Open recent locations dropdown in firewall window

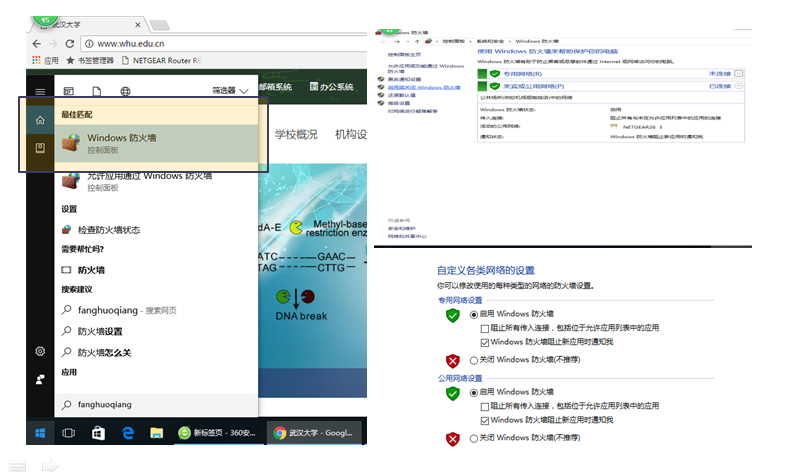pos(408,42)
